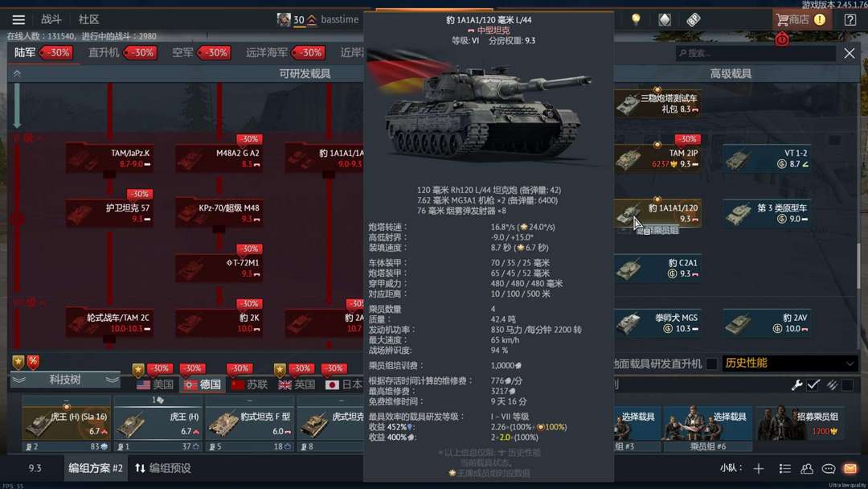The height and width of the screenshot is (489, 868).
Task: Open the help question mark icon
Action: pyautogui.click(x=850, y=20)
